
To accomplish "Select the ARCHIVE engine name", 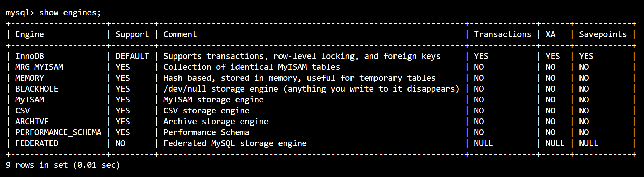I will pyautogui.click(x=32, y=122).
